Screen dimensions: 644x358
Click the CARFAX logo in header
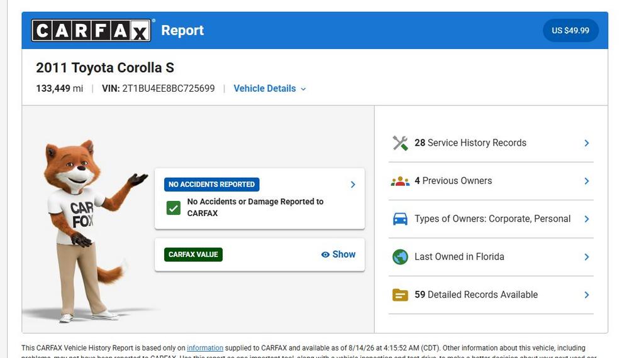[x=91, y=30]
